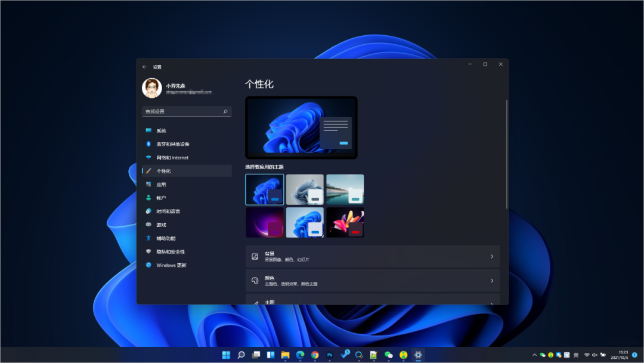Click the Windows Start button
Viewport: 644px width, 363px height.
[227, 355]
